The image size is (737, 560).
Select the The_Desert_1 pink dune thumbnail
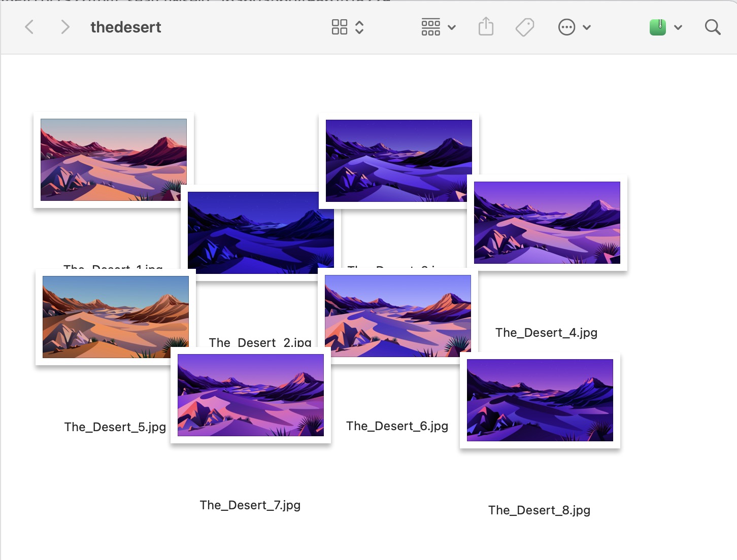tap(114, 160)
